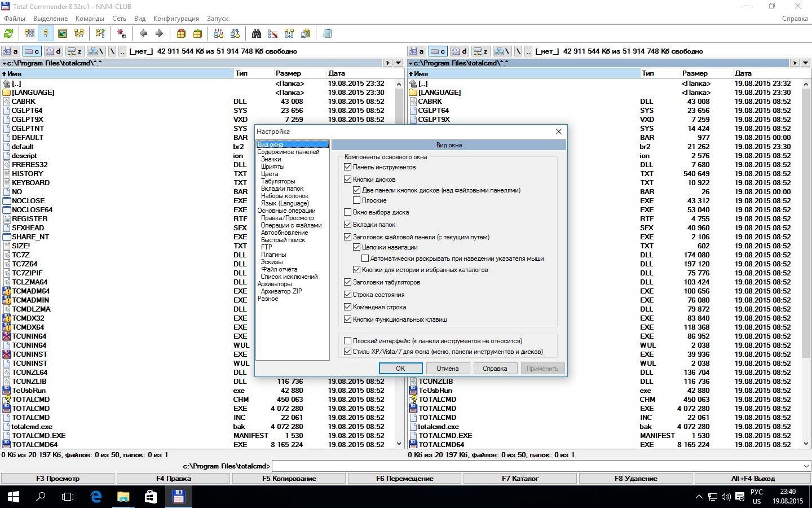Click copy names to clipboard icon
Viewport: 812px width, 508px height.
pos(306,34)
